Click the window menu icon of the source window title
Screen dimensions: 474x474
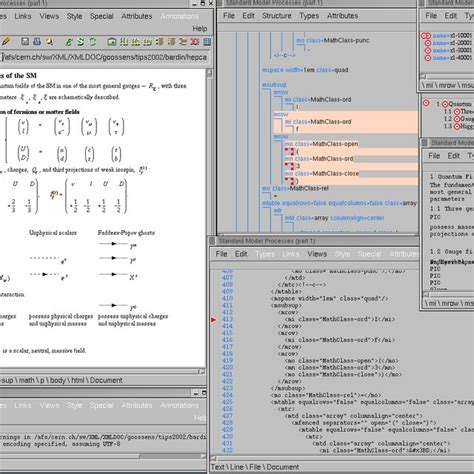[x=213, y=241]
